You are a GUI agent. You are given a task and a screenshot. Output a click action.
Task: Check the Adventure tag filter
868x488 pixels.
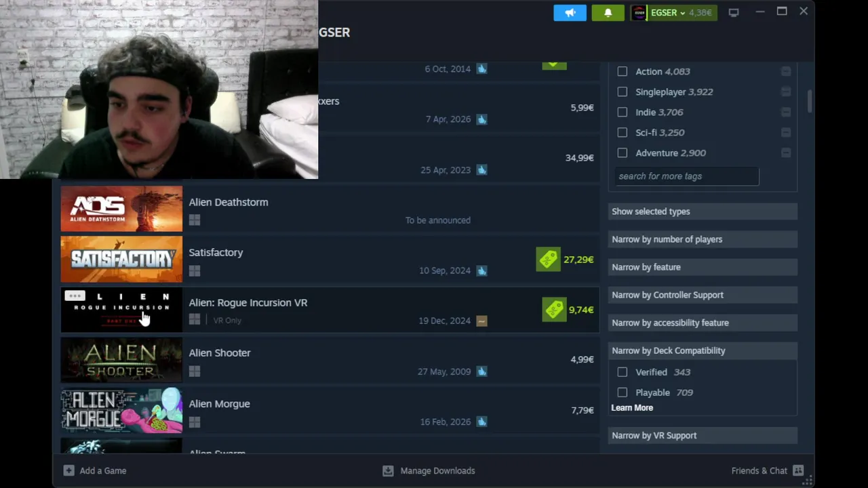coord(623,152)
